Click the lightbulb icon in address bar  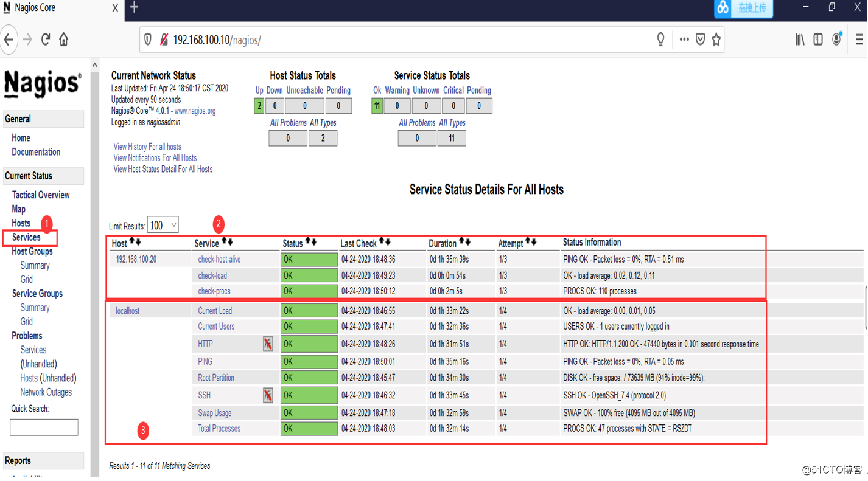[660, 40]
